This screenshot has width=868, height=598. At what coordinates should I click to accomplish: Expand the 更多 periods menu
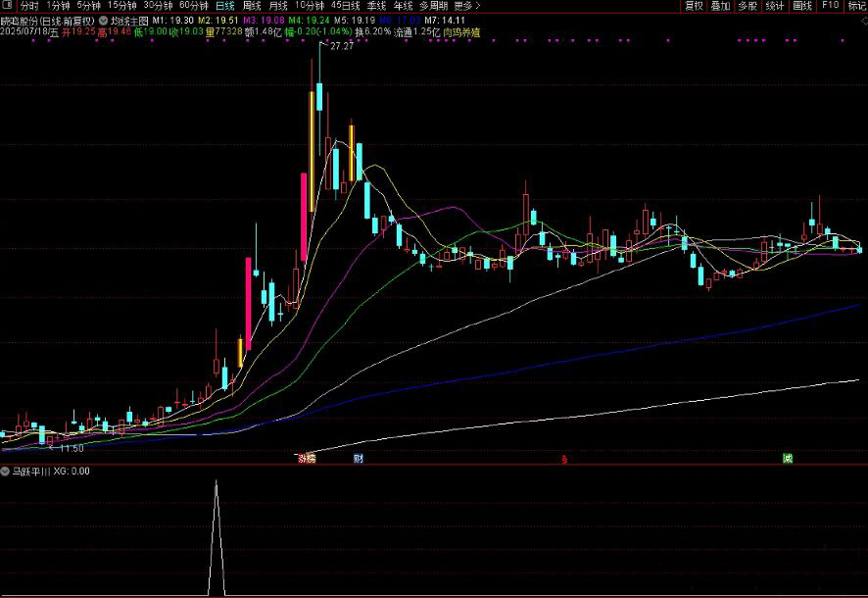click(466, 6)
